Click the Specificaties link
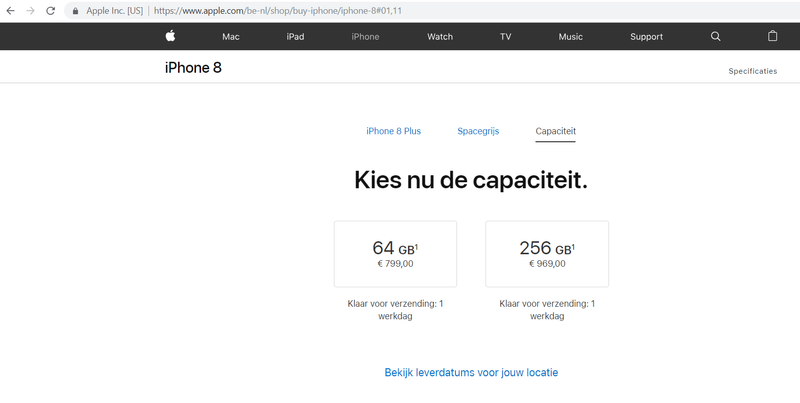The height and width of the screenshot is (403, 800). (x=752, y=72)
